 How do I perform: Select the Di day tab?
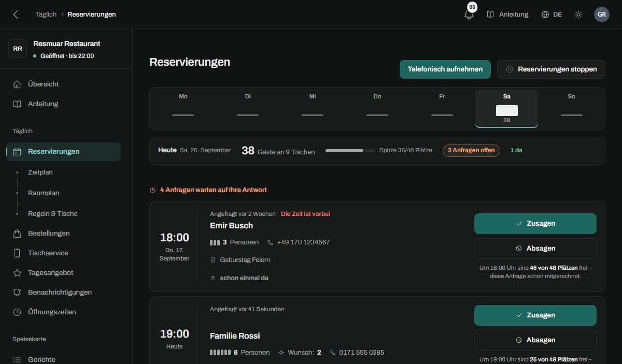248,109
